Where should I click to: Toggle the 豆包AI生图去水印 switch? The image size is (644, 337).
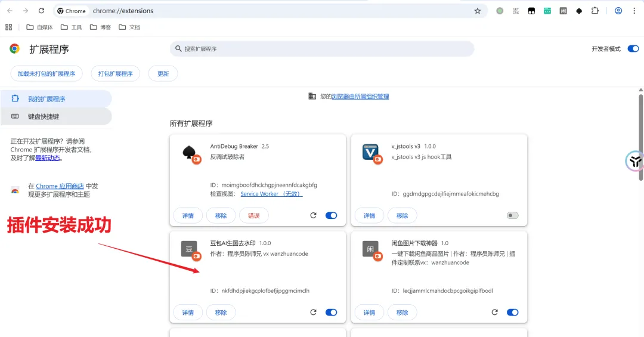pos(331,313)
